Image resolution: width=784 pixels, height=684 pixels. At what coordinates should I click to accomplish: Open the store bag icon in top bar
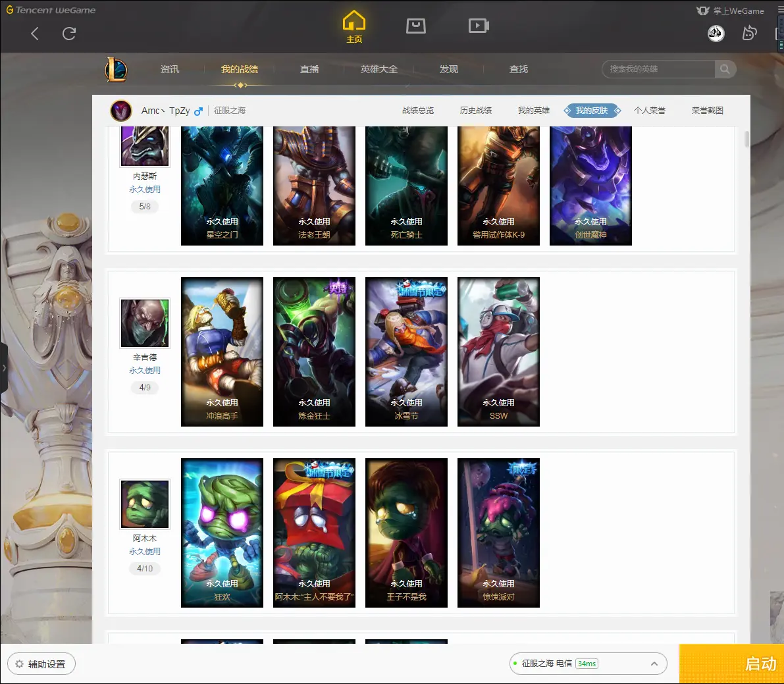[416, 26]
